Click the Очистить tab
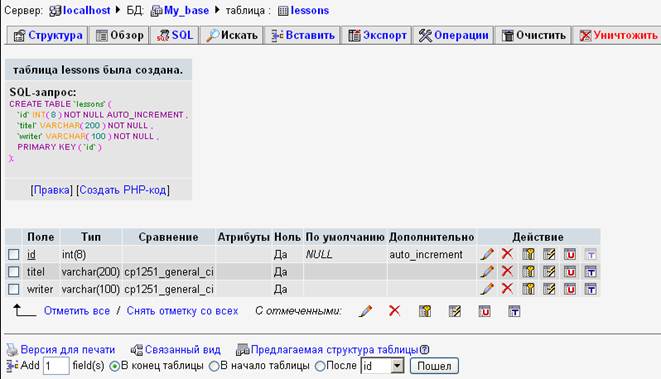The height and width of the screenshot is (379, 661). pos(533,35)
